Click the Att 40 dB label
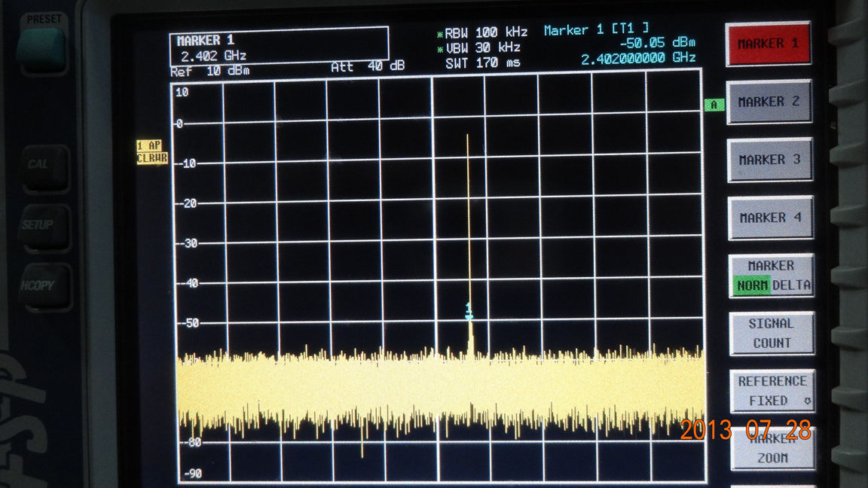This screenshot has width=868, height=488. pyautogui.click(x=368, y=66)
